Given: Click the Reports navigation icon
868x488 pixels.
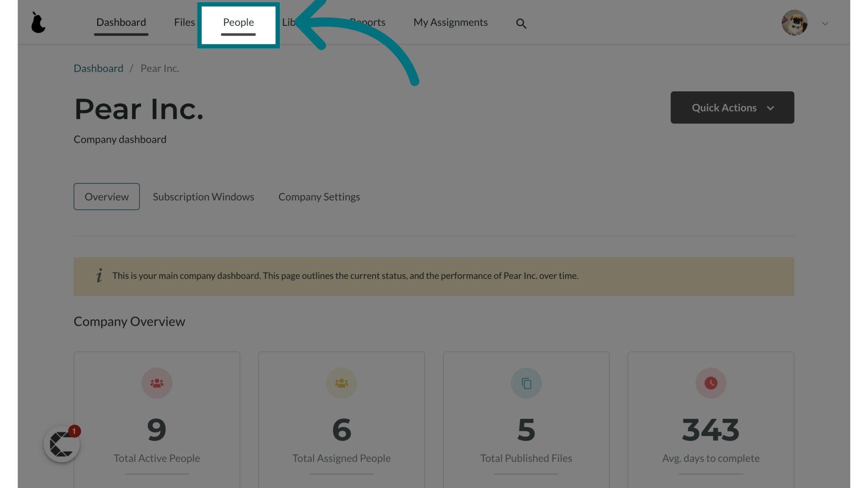Looking at the screenshot, I should click(367, 22).
